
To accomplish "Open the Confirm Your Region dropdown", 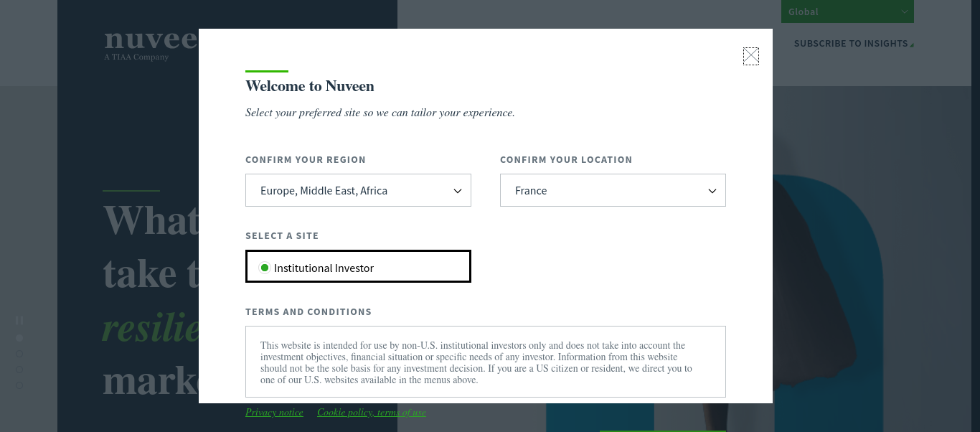I will [x=358, y=190].
